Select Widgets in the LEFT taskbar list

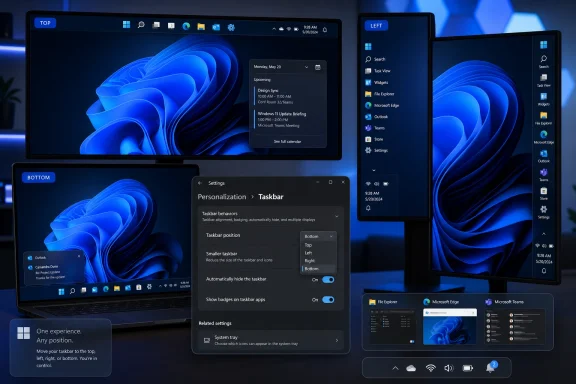pyautogui.click(x=377, y=82)
